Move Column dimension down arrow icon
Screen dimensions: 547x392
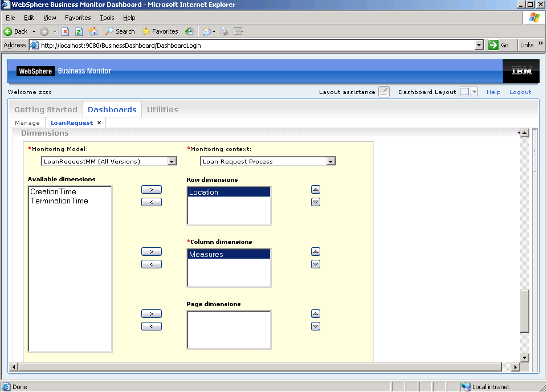pos(316,264)
